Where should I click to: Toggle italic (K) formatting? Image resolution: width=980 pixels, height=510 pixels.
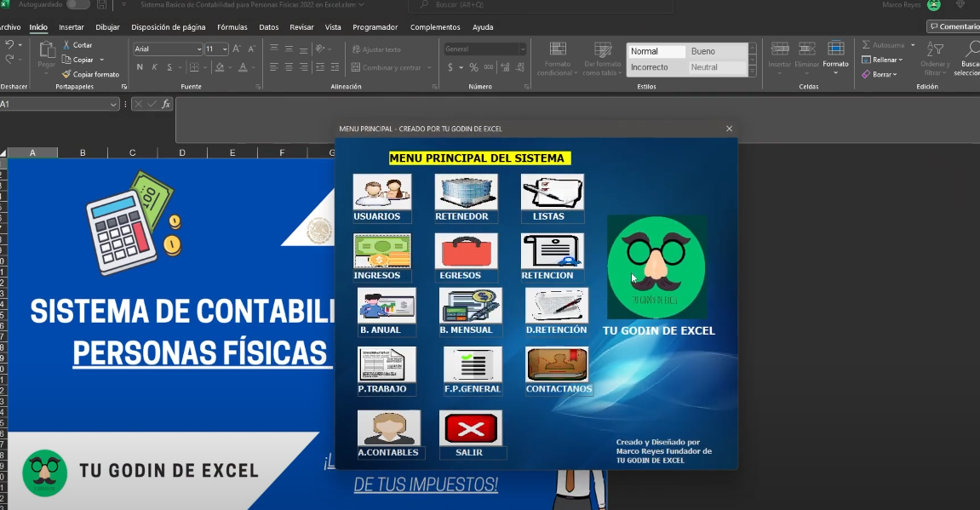click(154, 67)
